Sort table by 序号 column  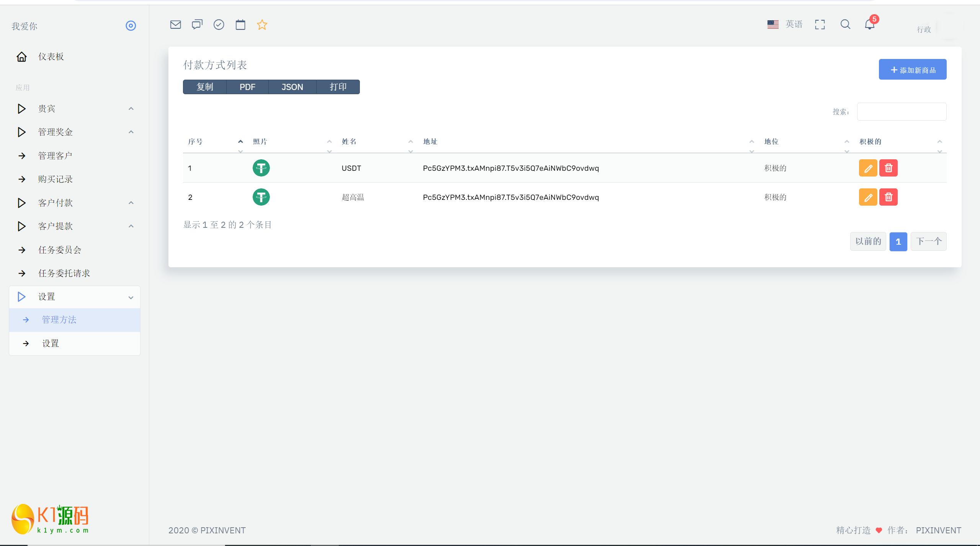(216, 142)
